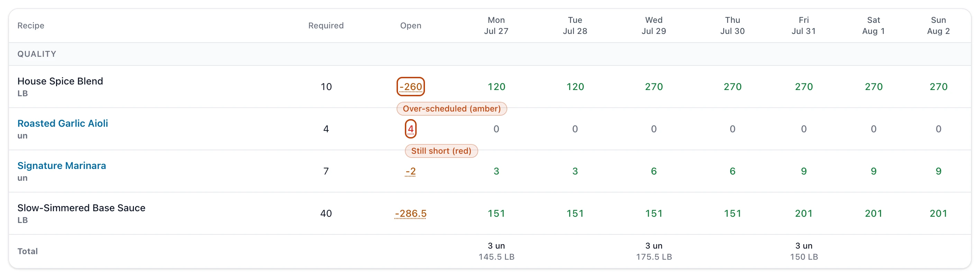Click the Wednesday total of 175.5 LB
The width and height of the screenshot is (980, 277).
point(654,257)
